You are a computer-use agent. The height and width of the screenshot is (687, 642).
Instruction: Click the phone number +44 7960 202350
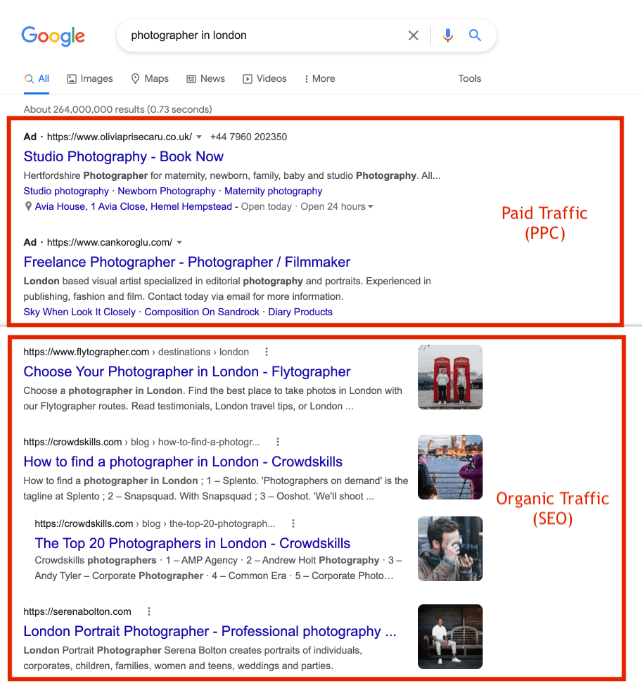[248, 137]
